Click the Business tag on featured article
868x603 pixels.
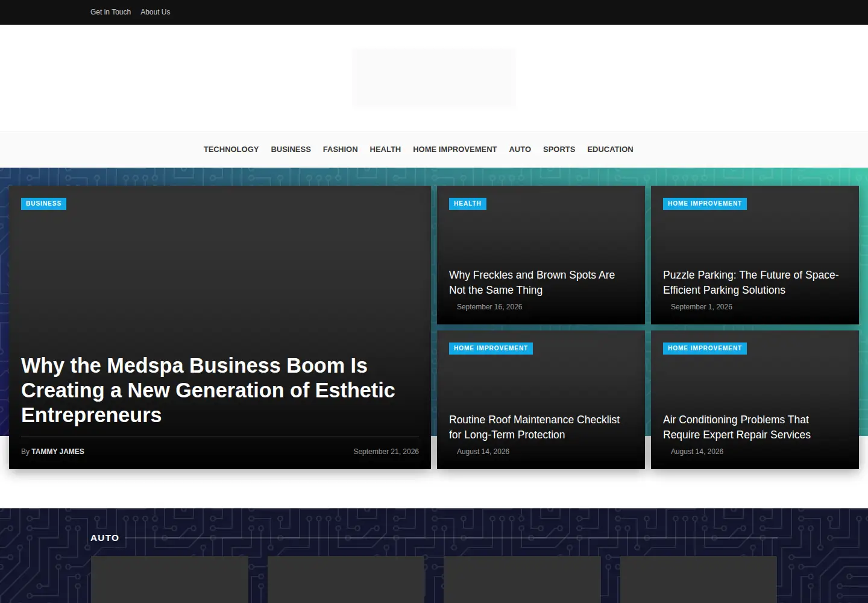pos(43,204)
